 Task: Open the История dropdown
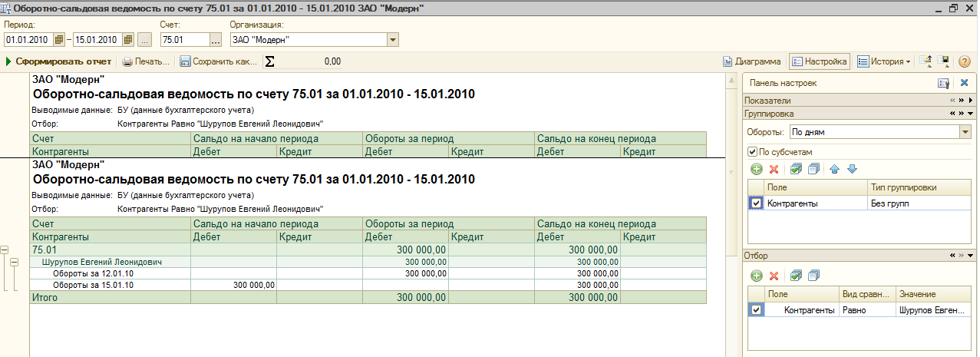click(884, 61)
